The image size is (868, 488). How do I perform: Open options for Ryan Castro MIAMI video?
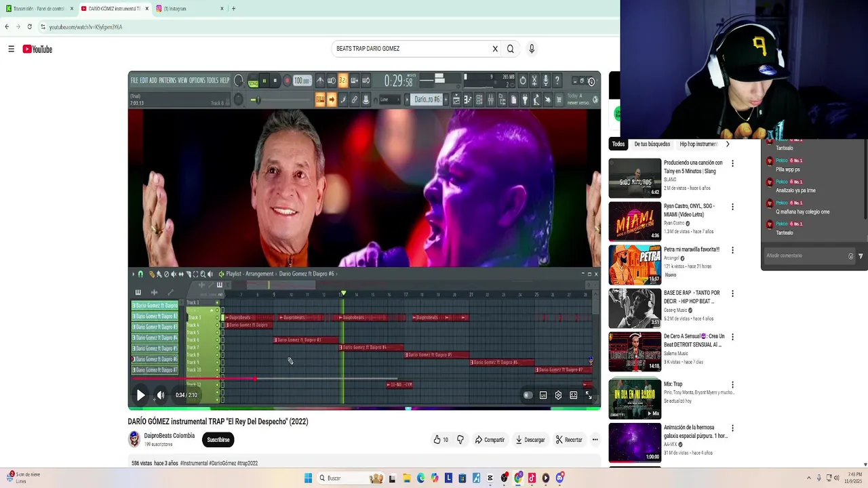732,207
